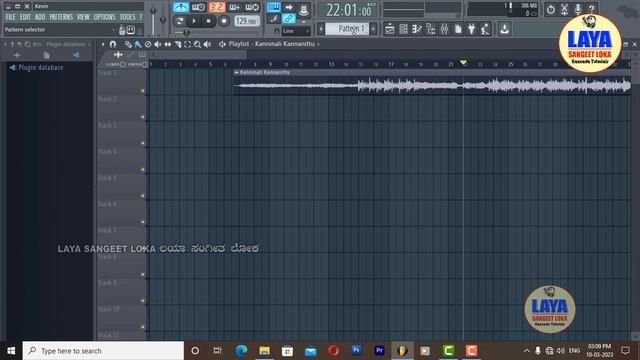Open the snap Line dropdown
Image resolution: width=640 pixels, height=360 pixels.
point(297,31)
